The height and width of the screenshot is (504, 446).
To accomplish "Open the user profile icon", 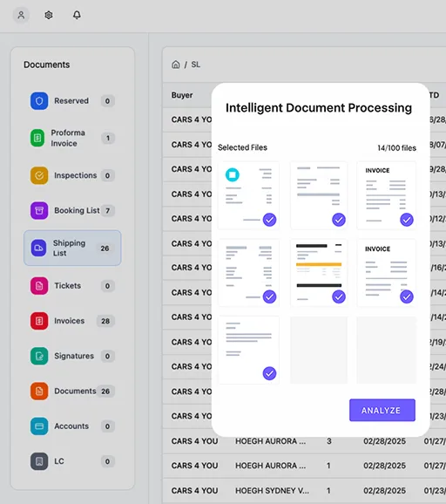I will (x=21, y=15).
